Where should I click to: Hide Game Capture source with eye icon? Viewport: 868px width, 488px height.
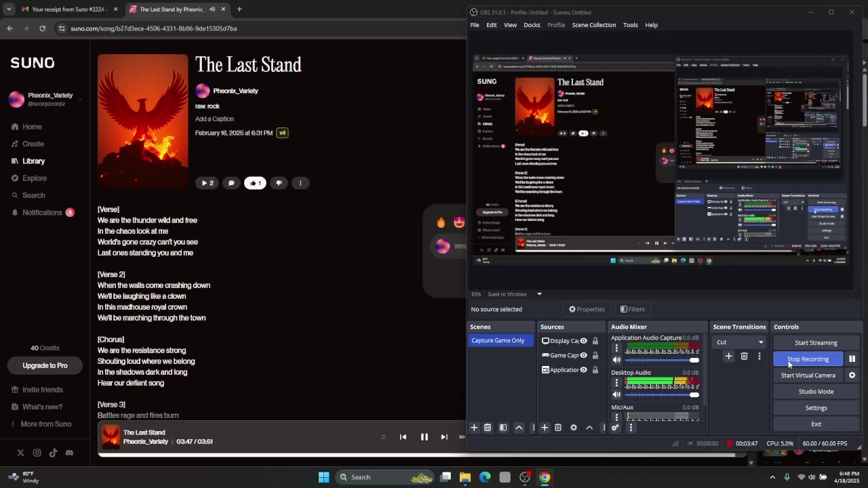(583, 355)
